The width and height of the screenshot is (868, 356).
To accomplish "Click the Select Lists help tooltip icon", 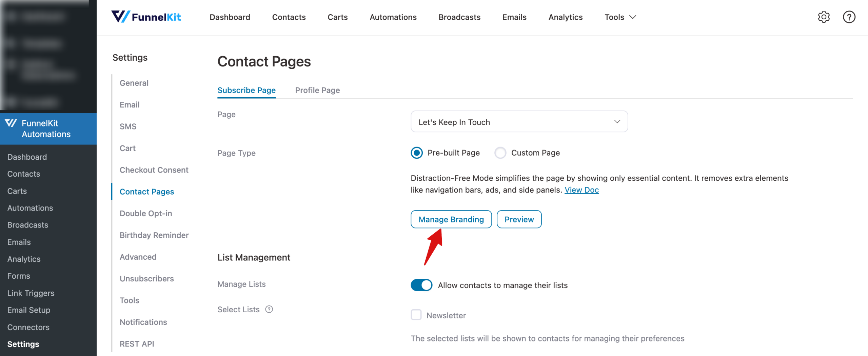I will 269,309.
